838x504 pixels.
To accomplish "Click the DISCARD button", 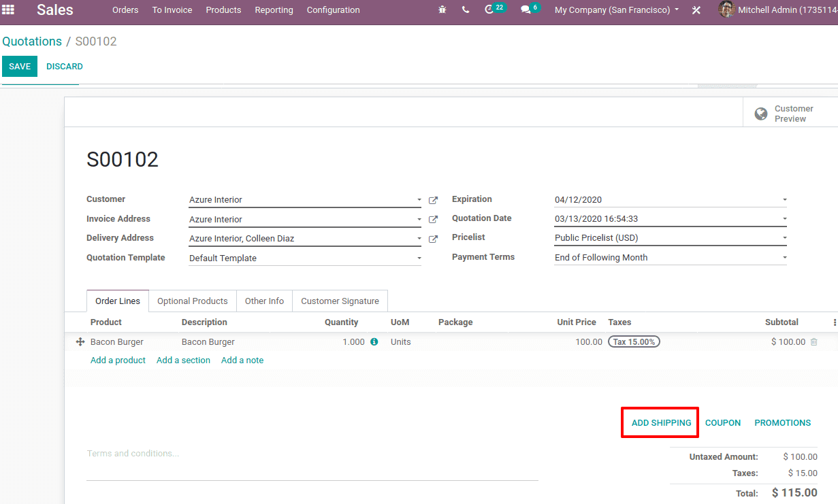I will click(65, 66).
